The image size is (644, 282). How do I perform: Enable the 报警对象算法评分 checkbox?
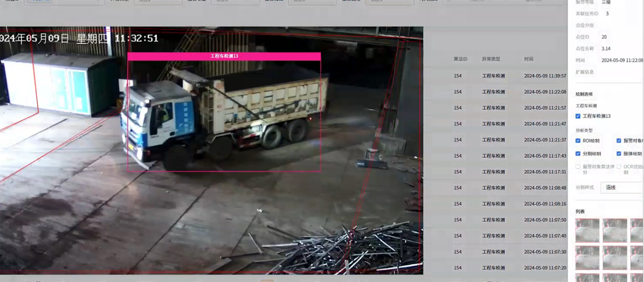[x=578, y=167]
